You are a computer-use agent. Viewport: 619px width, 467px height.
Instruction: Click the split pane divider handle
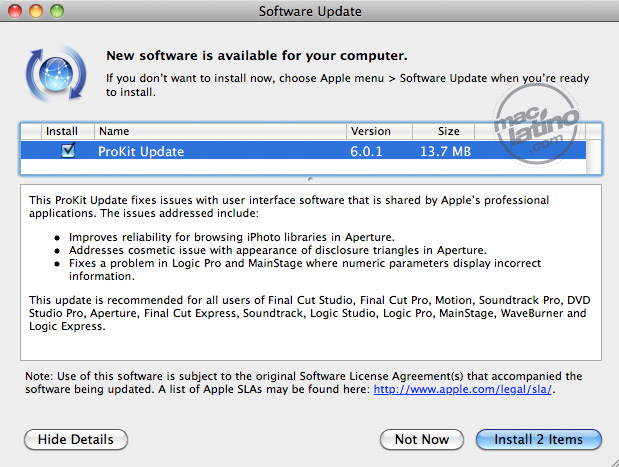[x=310, y=179]
